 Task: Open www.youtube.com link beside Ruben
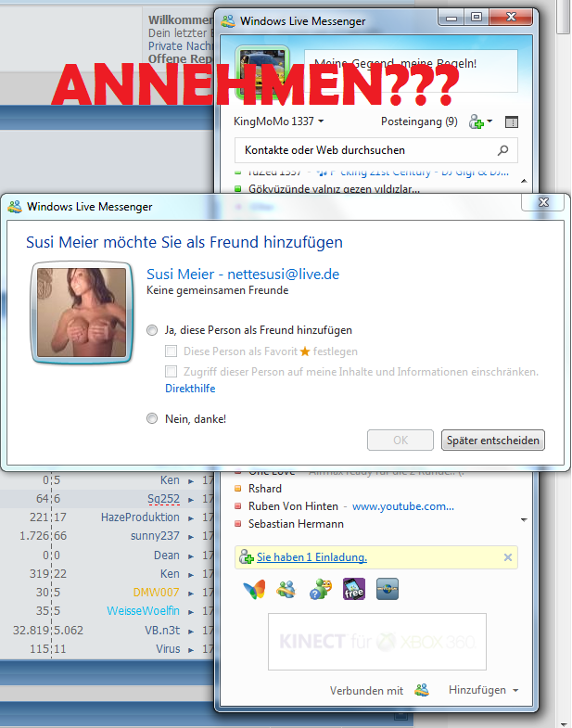coord(403,506)
